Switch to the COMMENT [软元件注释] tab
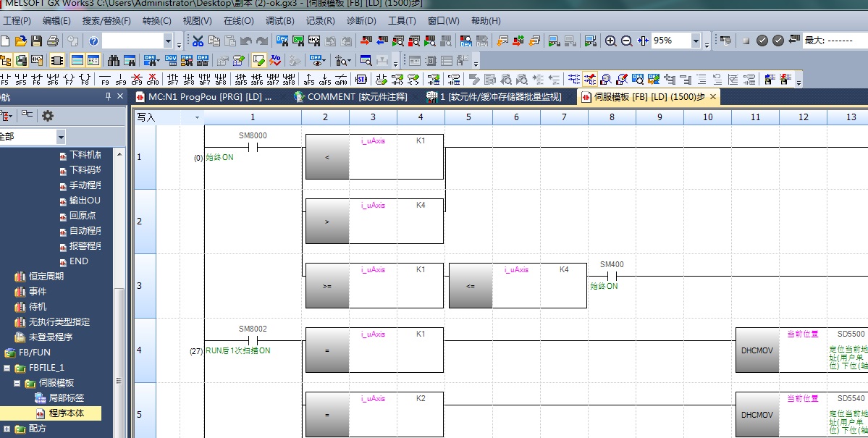Viewport: 868px width, 438px height. coord(350,96)
